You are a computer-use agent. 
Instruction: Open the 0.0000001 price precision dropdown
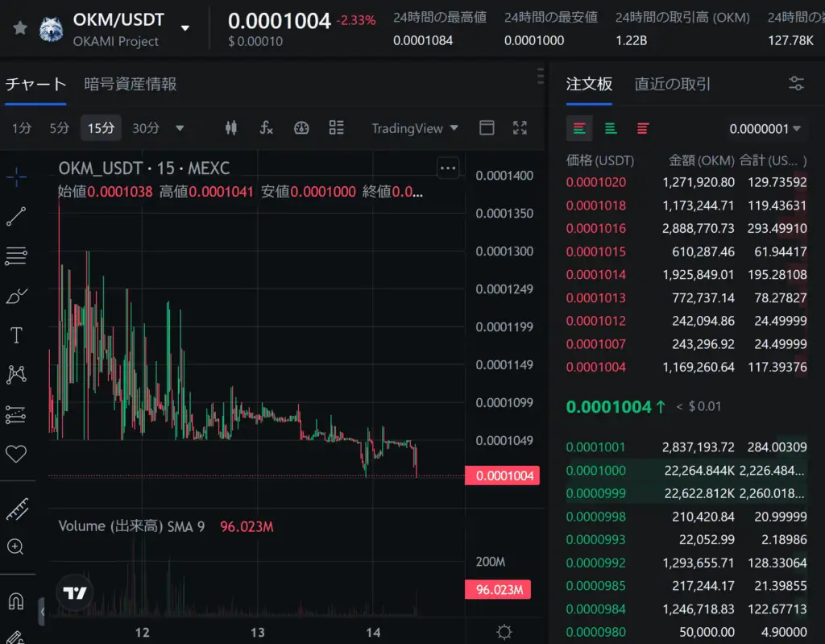click(765, 128)
